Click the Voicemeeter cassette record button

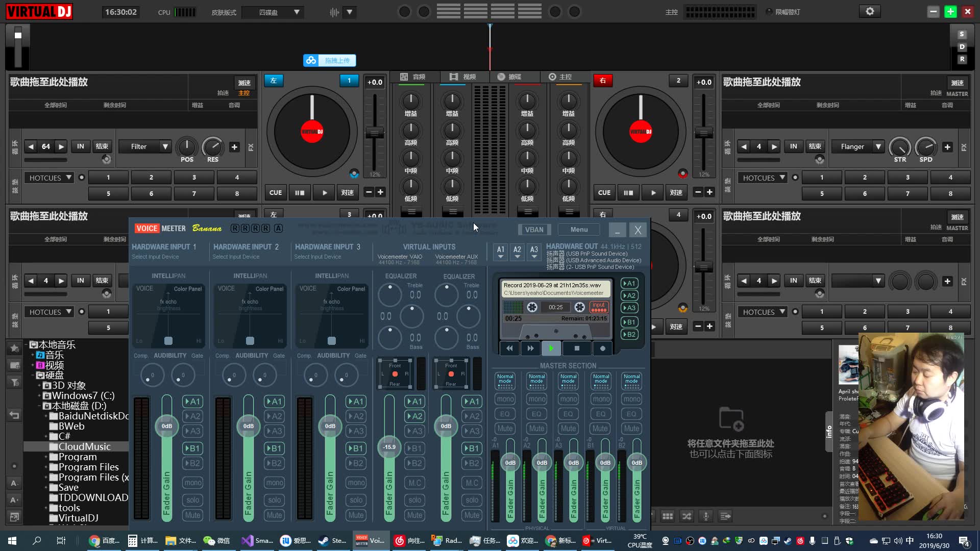(x=602, y=348)
